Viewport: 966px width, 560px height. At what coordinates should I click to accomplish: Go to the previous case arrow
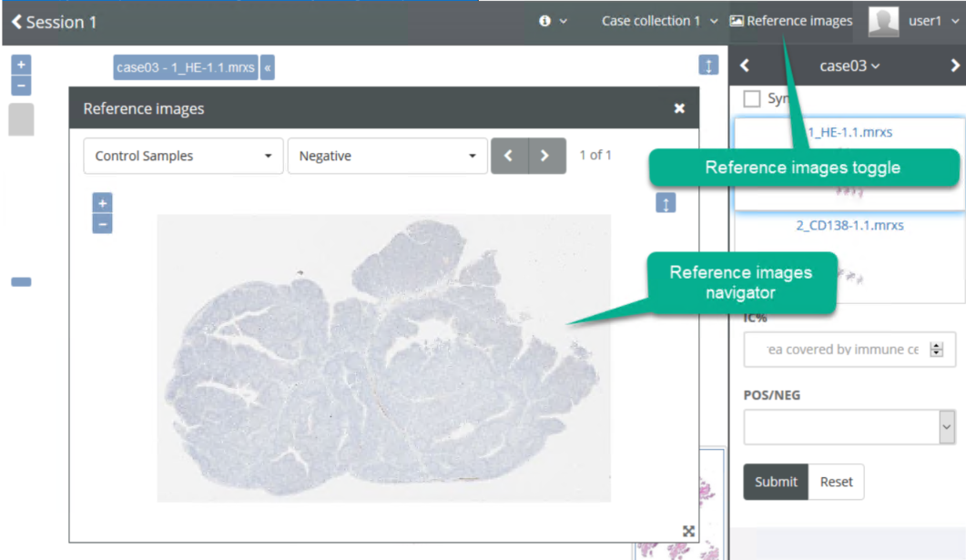pyautogui.click(x=745, y=66)
